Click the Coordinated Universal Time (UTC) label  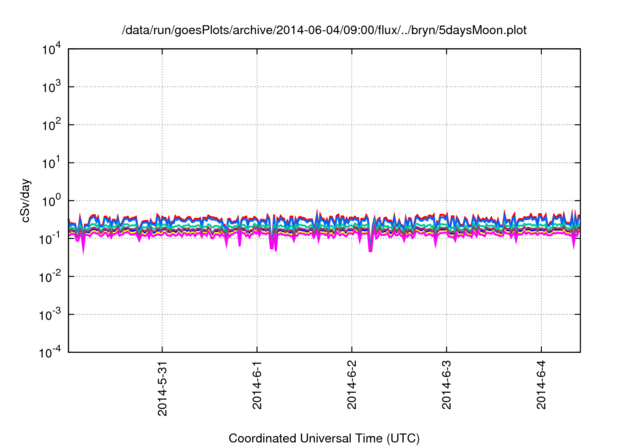click(x=324, y=438)
